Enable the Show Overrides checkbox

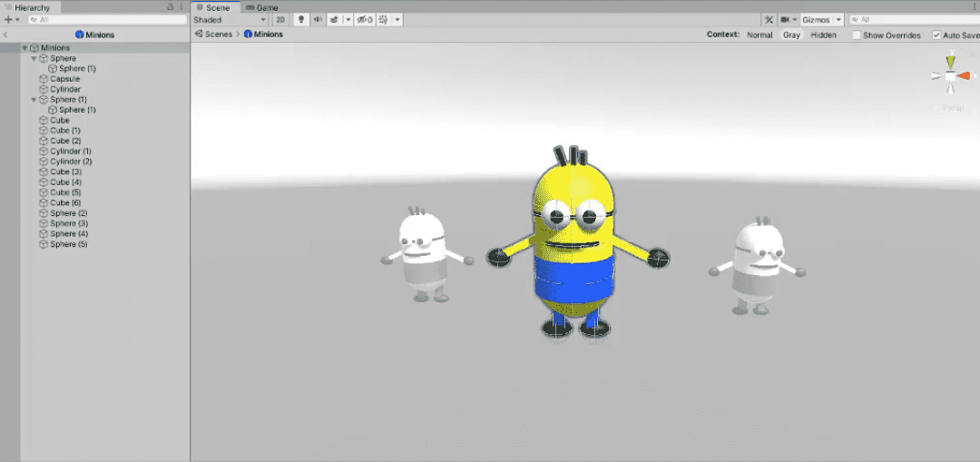point(857,35)
